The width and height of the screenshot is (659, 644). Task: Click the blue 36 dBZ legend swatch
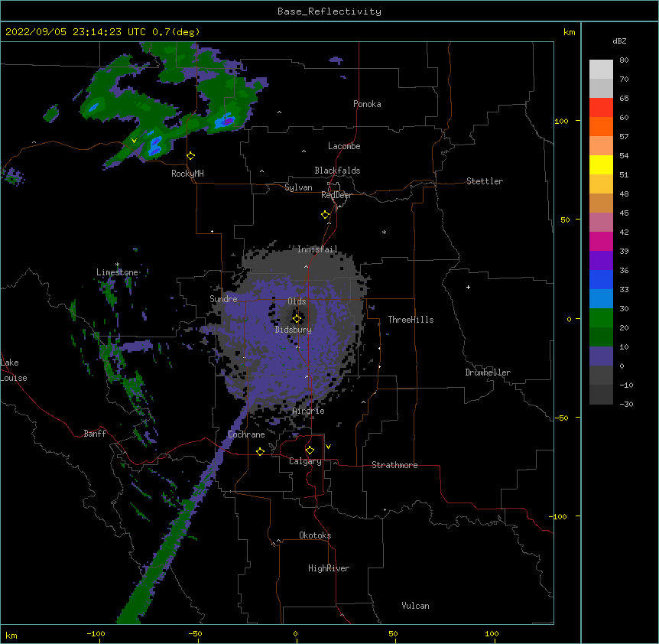[601, 279]
